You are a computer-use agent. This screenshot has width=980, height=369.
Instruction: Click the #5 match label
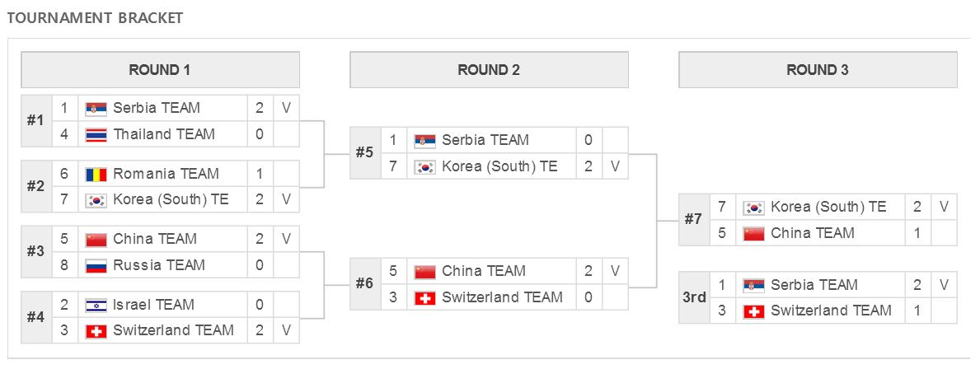point(365,153)
